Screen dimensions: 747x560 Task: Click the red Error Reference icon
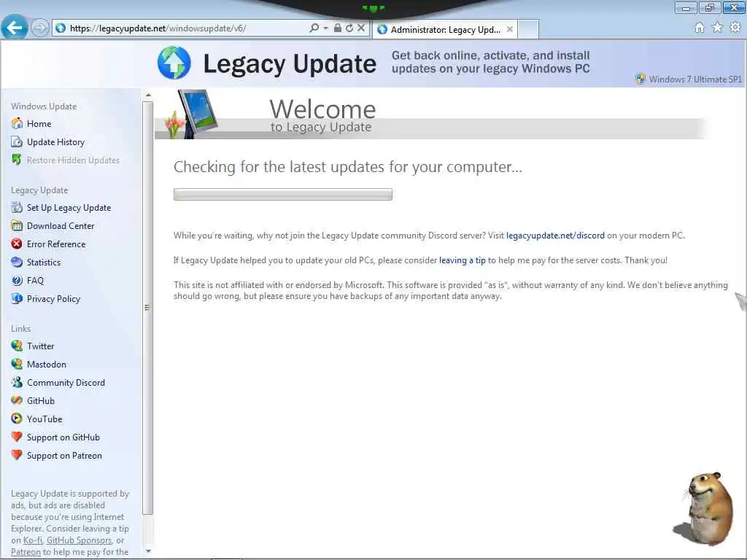pos(17,244)
